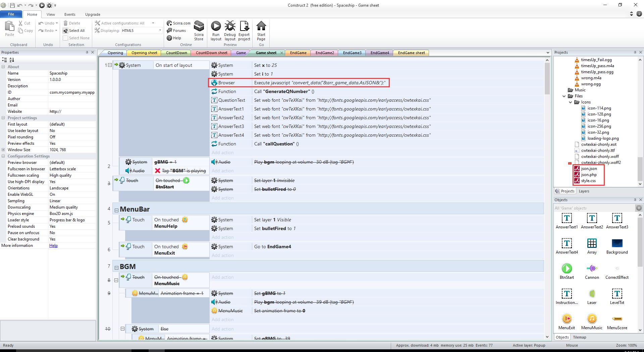The image size is (644, 352).
Task: Open the Undo dropdown arrow
Action: pos(57,23)
